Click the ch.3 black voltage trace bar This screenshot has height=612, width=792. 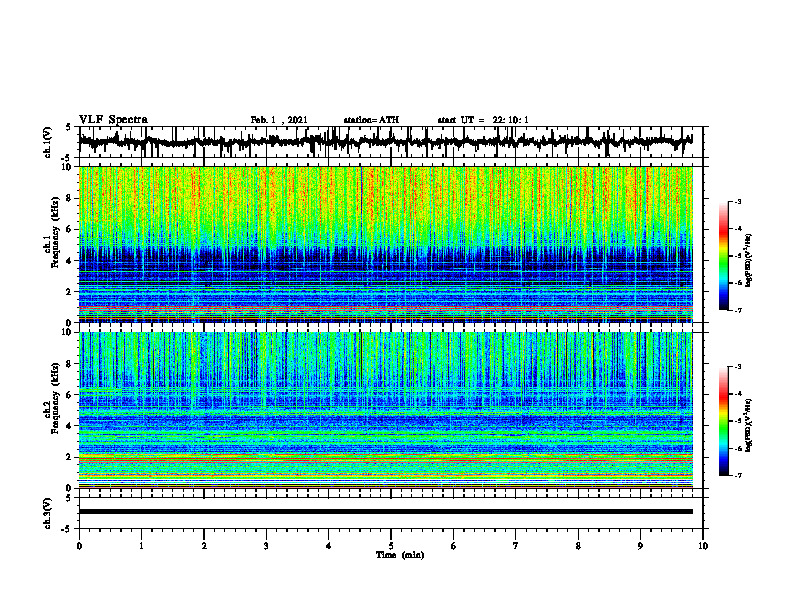coord(385,512)
